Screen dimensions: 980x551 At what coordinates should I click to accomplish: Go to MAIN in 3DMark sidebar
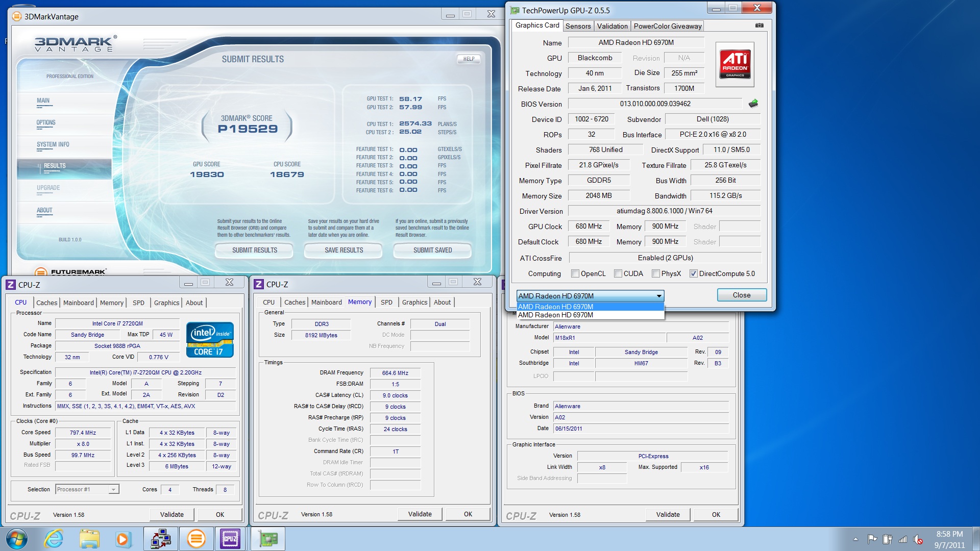pos(43,101)
